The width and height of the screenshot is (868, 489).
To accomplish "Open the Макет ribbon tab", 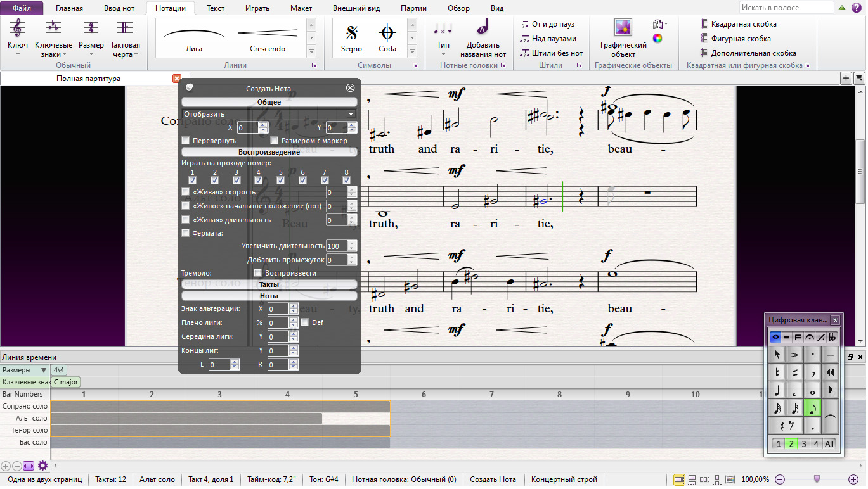I will pyautogui.click(x=301, y=8).
